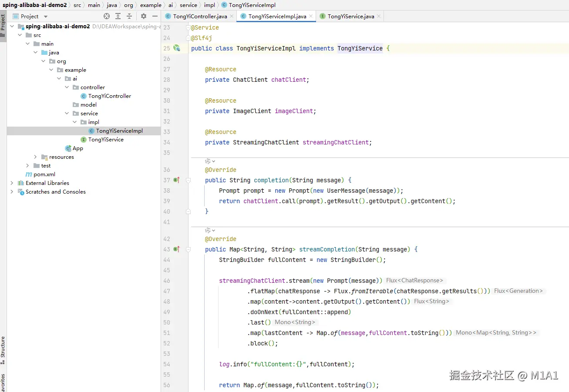Expand External Libraries node
The image size is (569, 392).
(12, 183)
